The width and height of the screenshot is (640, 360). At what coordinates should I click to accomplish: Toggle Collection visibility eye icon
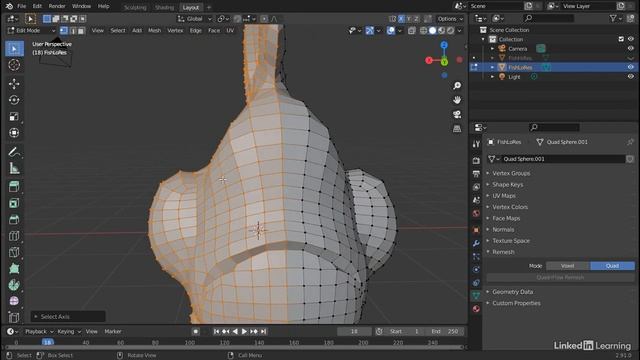[631, 39]
